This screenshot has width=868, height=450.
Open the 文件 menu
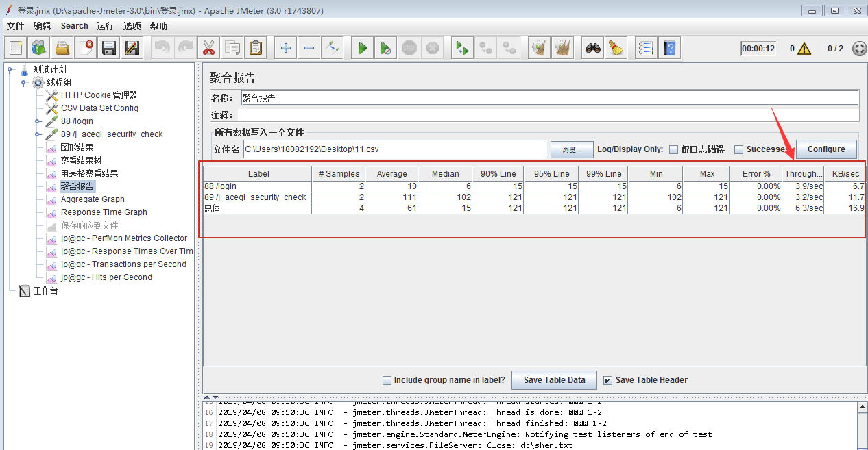pos(16,26)
